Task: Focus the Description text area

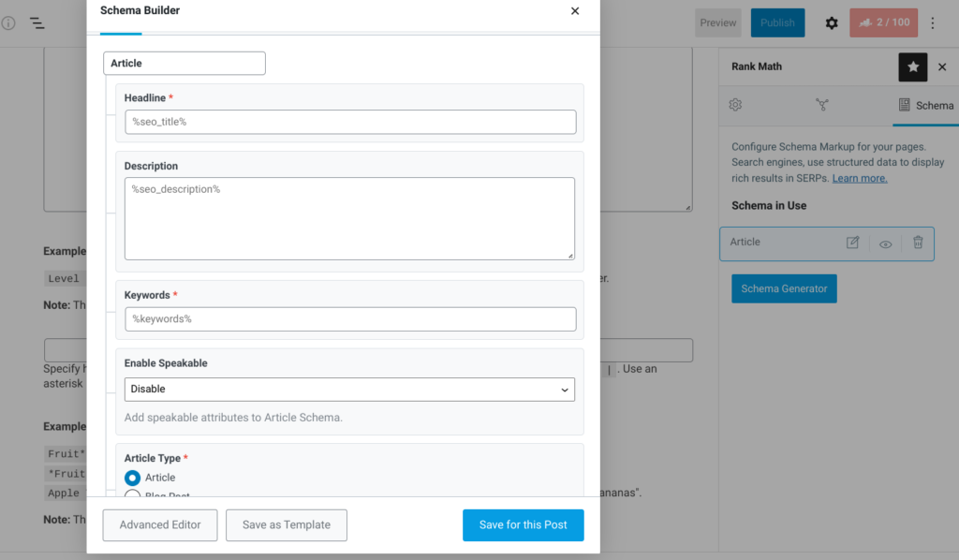Action: pyautogui.click(x=350, y=219)
